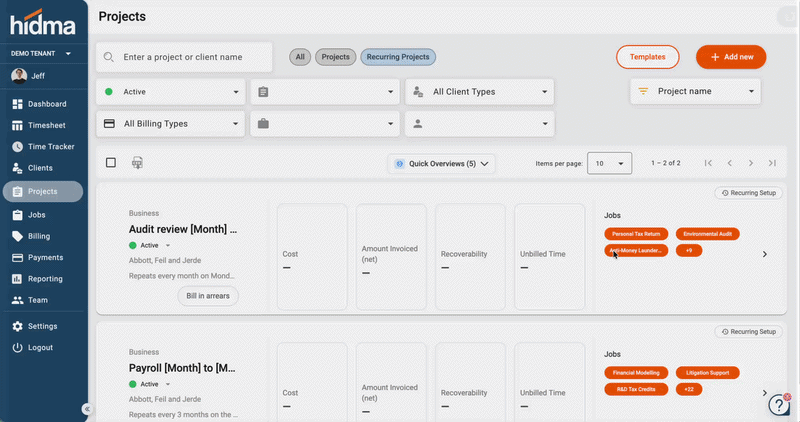The image size is (800, 422).
Task: Click the Add new button
Action: click(x=731, y=57)
